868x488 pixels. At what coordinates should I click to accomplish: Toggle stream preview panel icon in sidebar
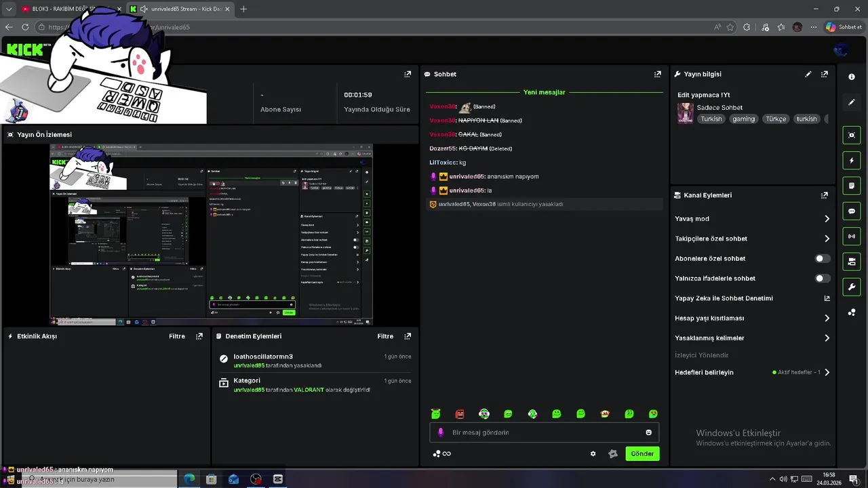pos(852,135)
